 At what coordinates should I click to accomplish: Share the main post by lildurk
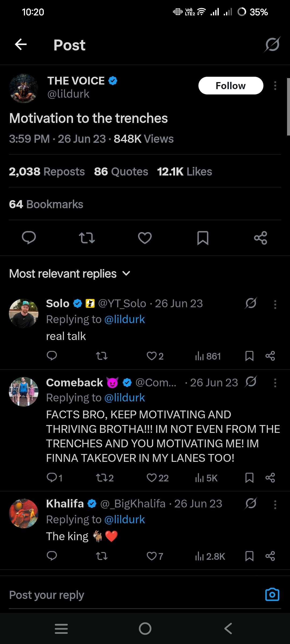click(260, 238)
